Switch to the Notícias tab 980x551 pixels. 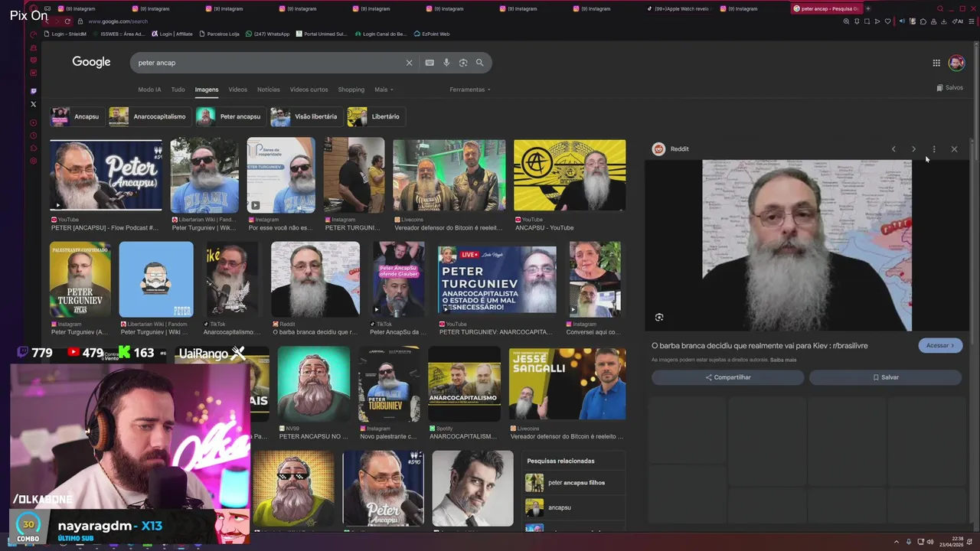click(269, 90)
